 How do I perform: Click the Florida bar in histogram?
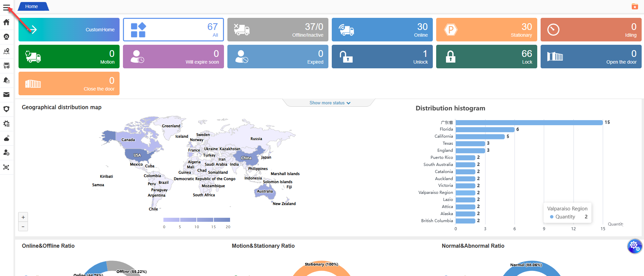click(x=485, y=130)
